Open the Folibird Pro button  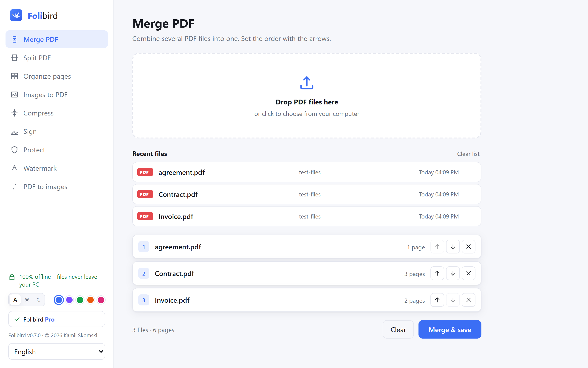[x=57, y=319]
